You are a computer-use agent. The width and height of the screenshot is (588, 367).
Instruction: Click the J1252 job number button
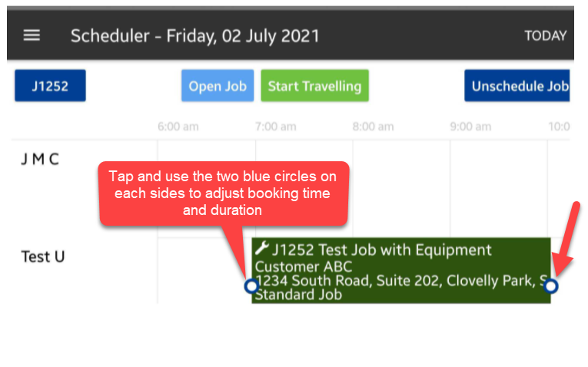[x=50, y=86]
